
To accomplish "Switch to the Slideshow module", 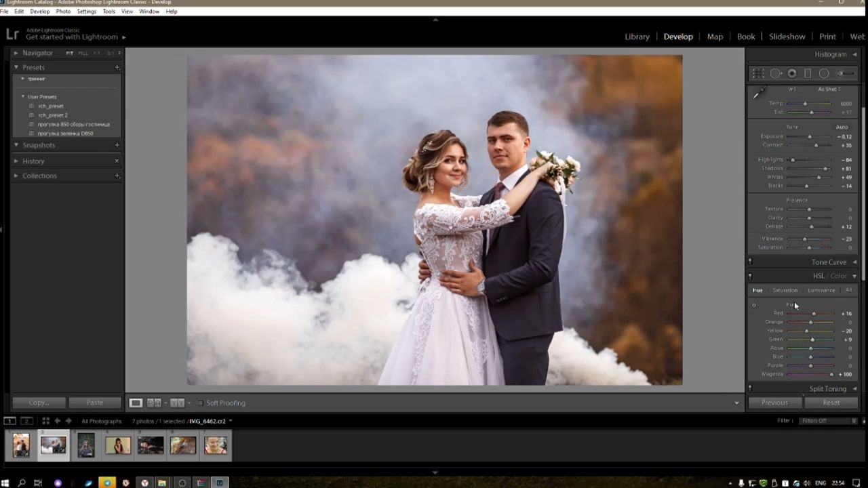I will click(x=787, y=37).
